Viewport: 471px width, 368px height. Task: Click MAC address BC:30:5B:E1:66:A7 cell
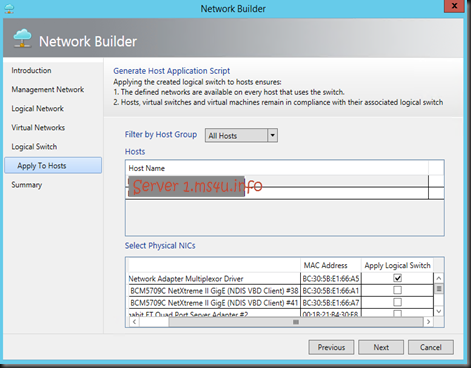331,303
